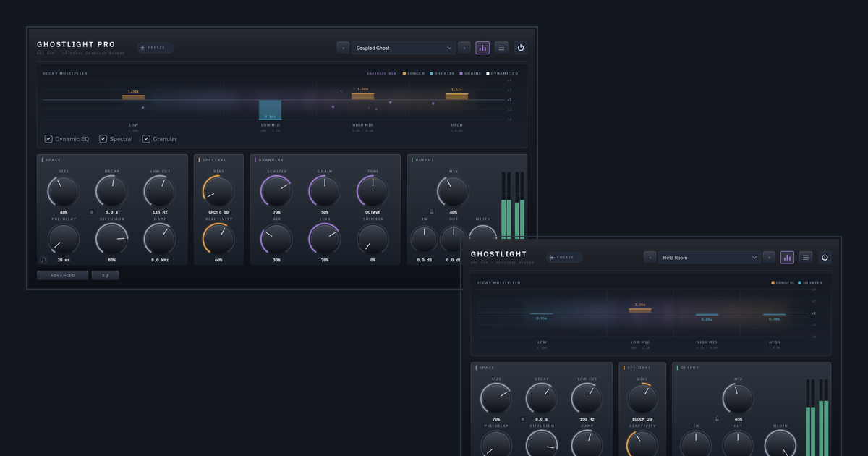This screenshot has width=868, height=456.
Task: Click the Tune knob showing OCTAVE
Action: point(373,192)
